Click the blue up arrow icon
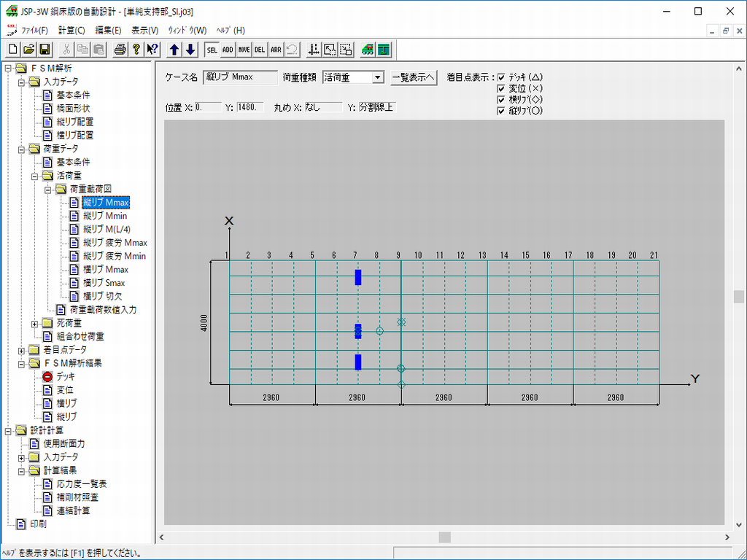 click(174, 50)
